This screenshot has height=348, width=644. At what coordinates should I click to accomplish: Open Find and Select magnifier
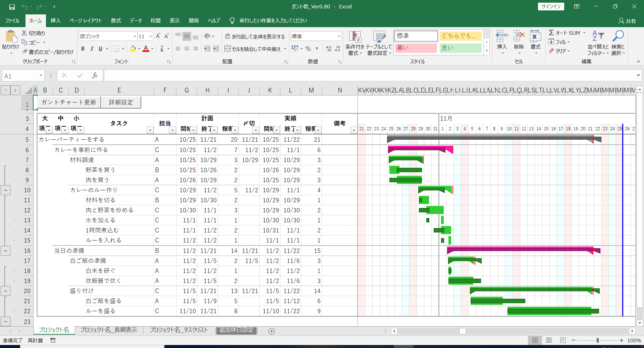618,43
